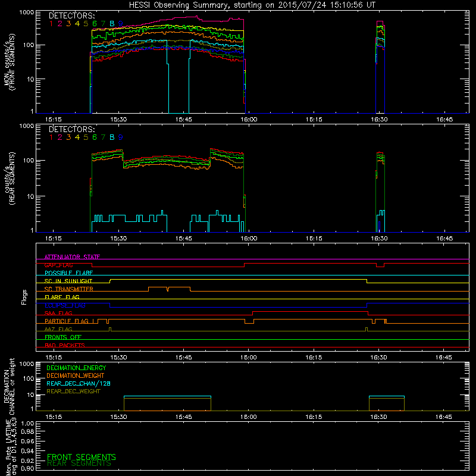Click MON. counts/s (FRONT SEGMENTS) axis title

click(x=9, y=62)
